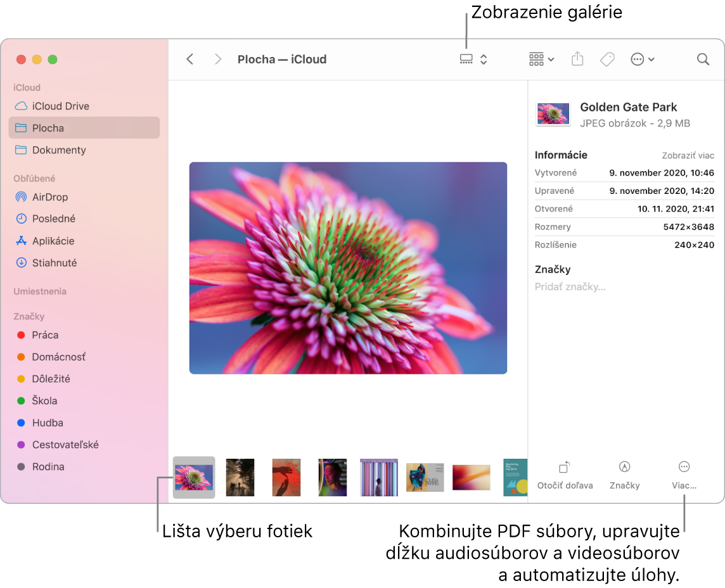
Task: Open the Značky quick action
Action: point(624,476)
